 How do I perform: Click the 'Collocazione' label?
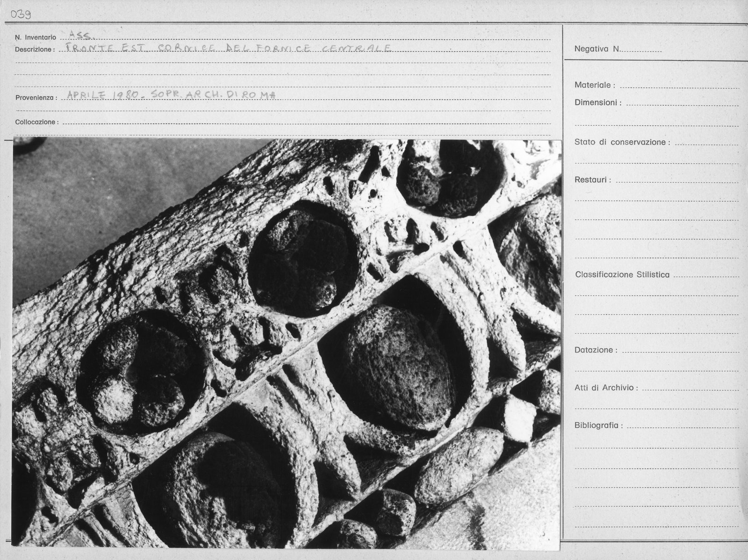pos(36,122)
